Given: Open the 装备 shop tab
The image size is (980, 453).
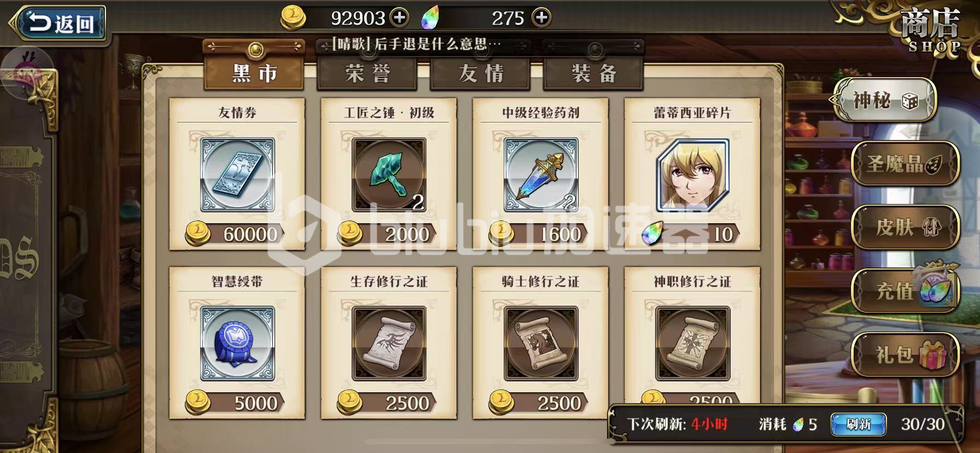Looking at the screenshot, I should coord(593,73).
